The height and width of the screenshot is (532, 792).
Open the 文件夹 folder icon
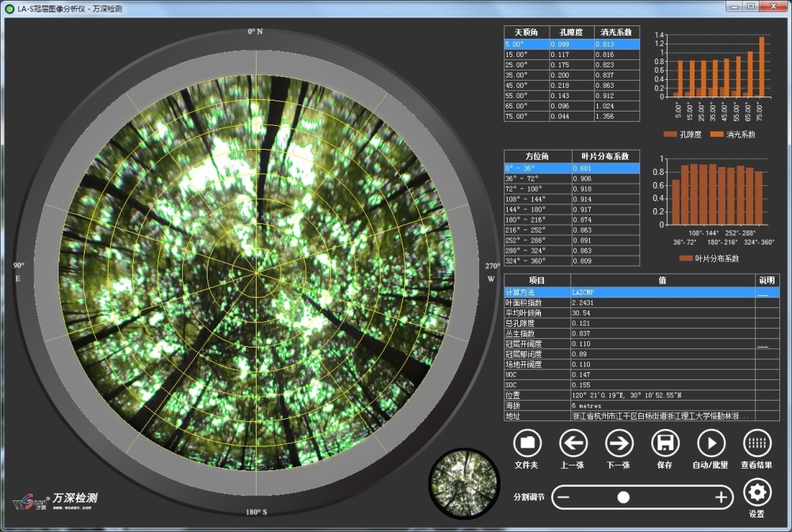point(527,443)
